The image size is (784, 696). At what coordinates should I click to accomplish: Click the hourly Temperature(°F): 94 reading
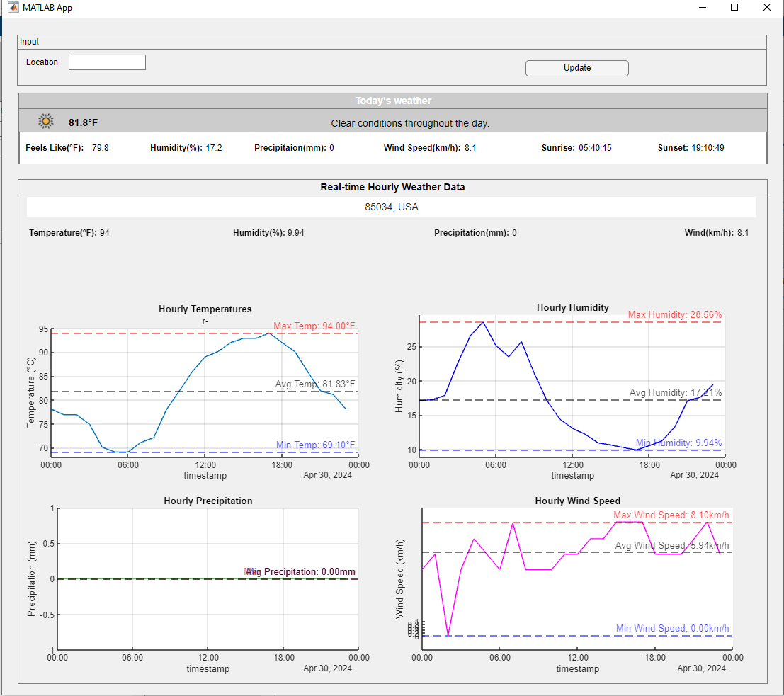click(x=69, y=233)
